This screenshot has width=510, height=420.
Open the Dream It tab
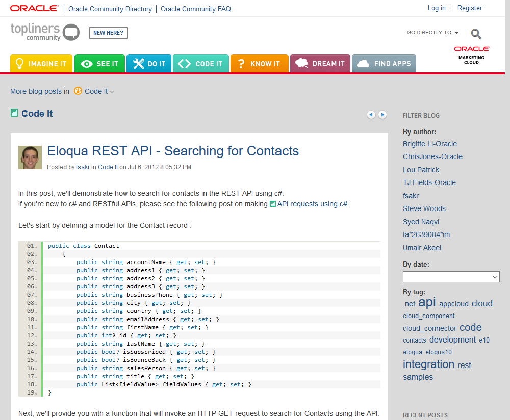(320, 63)
